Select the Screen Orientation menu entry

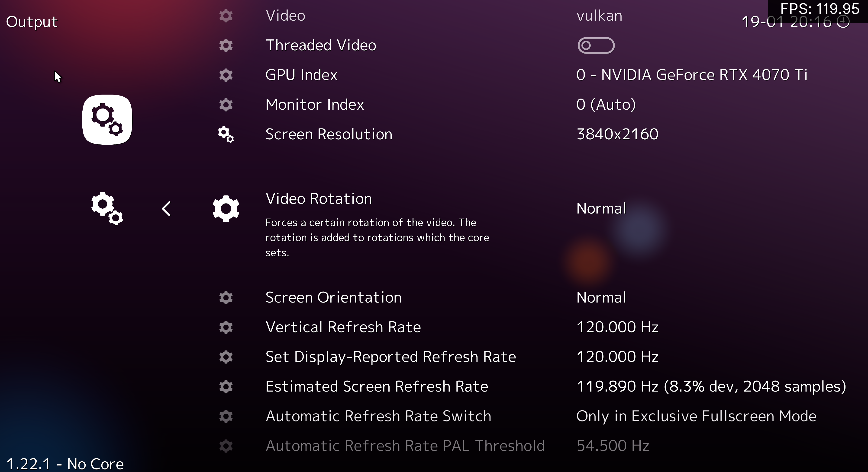click(333, 297)
